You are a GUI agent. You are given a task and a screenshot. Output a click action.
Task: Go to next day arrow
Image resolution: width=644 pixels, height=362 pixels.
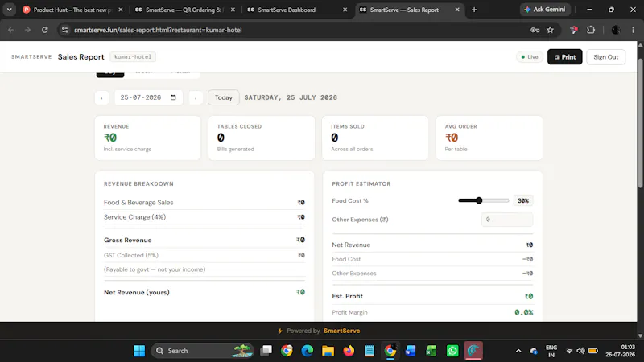(x=196, y=97)
